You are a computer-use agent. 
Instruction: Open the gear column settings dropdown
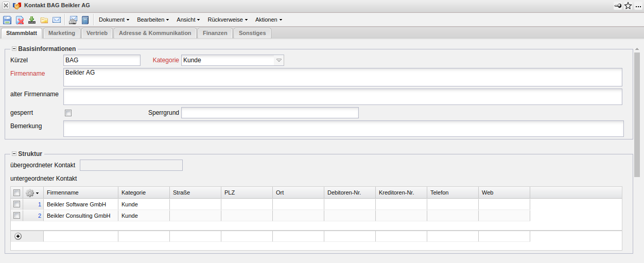click(32, 192)
